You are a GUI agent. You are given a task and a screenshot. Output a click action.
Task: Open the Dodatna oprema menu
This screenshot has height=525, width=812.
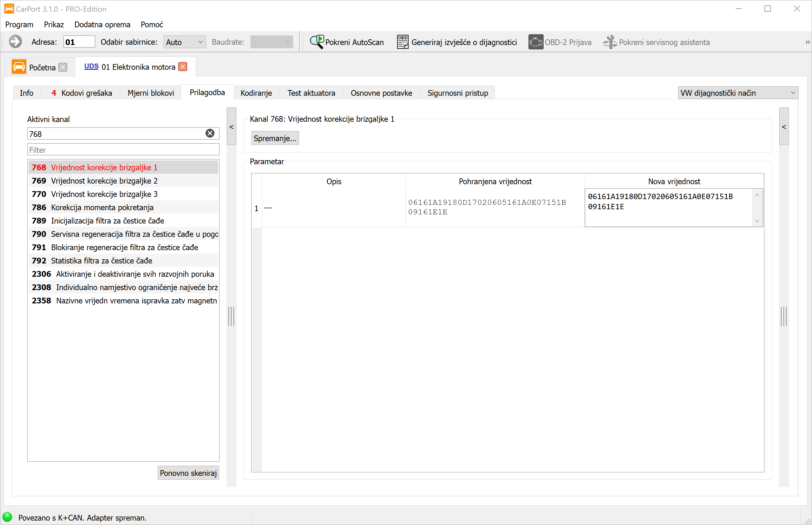click(102, 24)
